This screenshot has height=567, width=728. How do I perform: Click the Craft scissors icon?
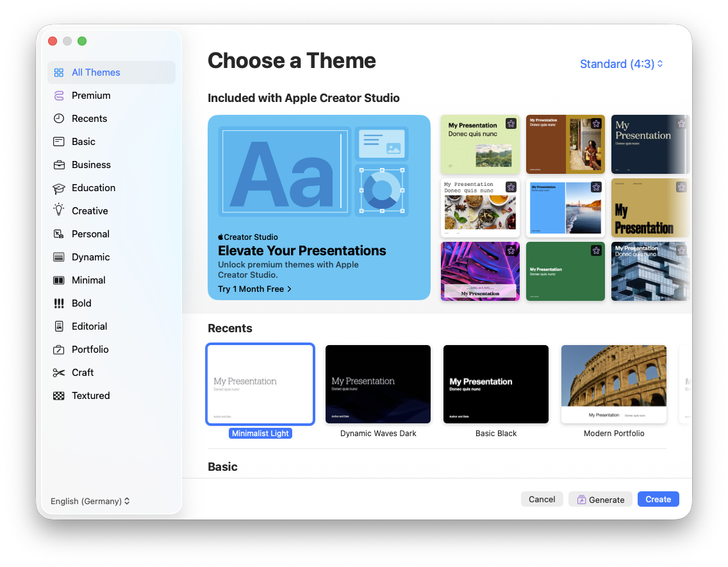click(x=58, y=373)
